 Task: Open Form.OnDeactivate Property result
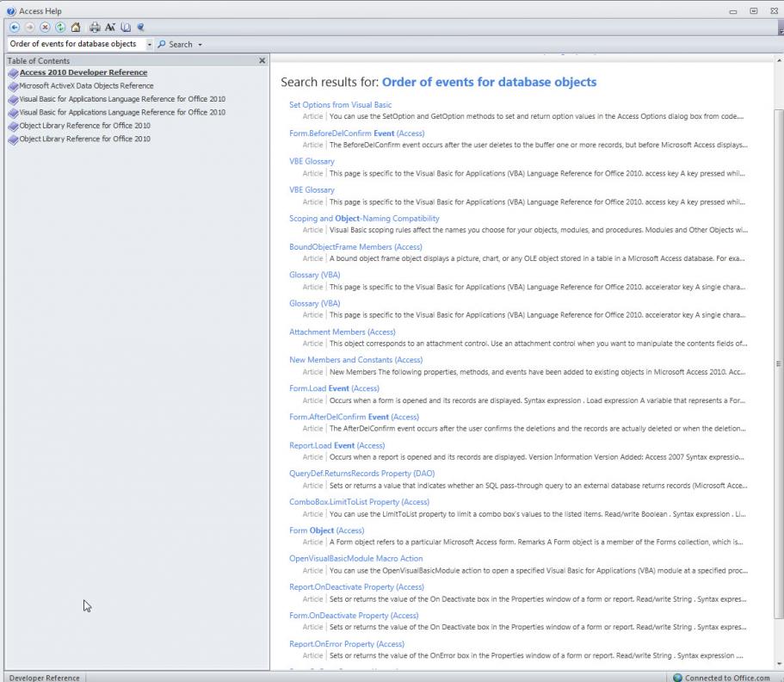coord(354,616)
